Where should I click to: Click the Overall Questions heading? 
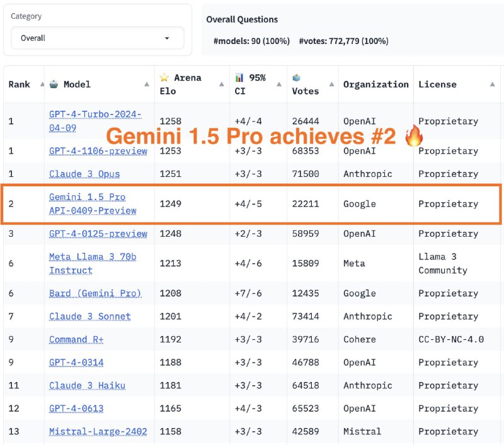point(242,20)
